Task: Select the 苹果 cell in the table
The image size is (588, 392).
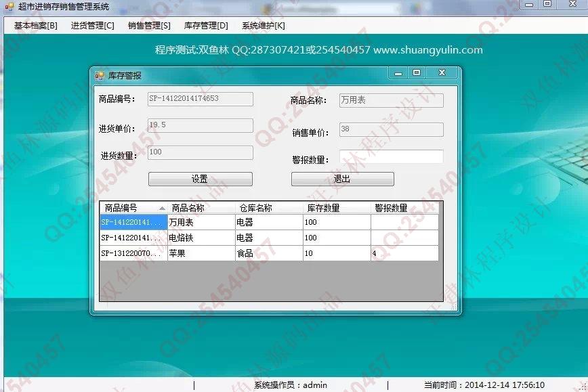Action: pos(201,253)
